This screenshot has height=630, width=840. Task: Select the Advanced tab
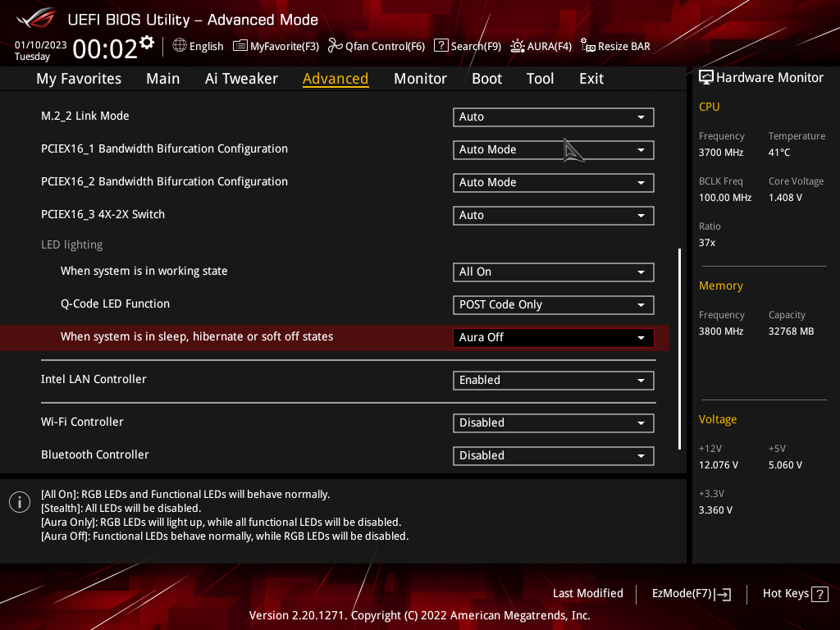(x=336, y=79)
